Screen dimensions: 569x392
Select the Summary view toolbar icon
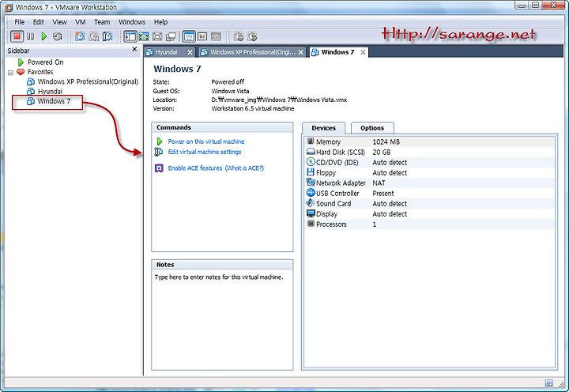[x=189, y=36]
